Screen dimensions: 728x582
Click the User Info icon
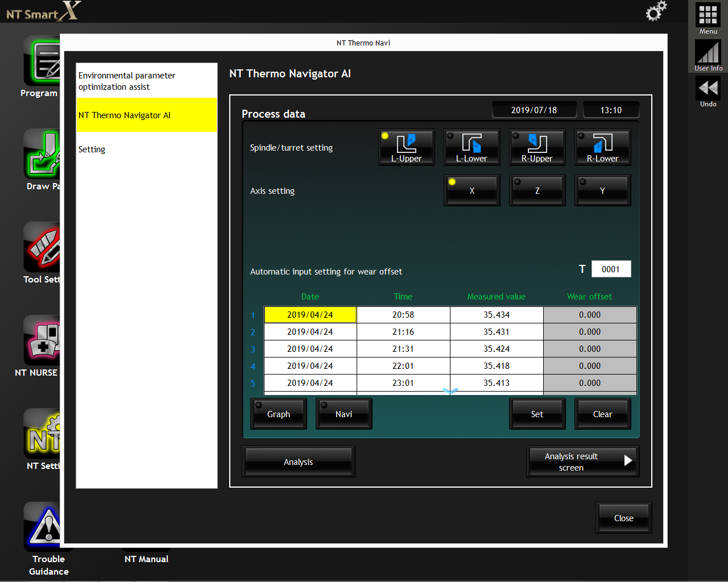[708, 53]
